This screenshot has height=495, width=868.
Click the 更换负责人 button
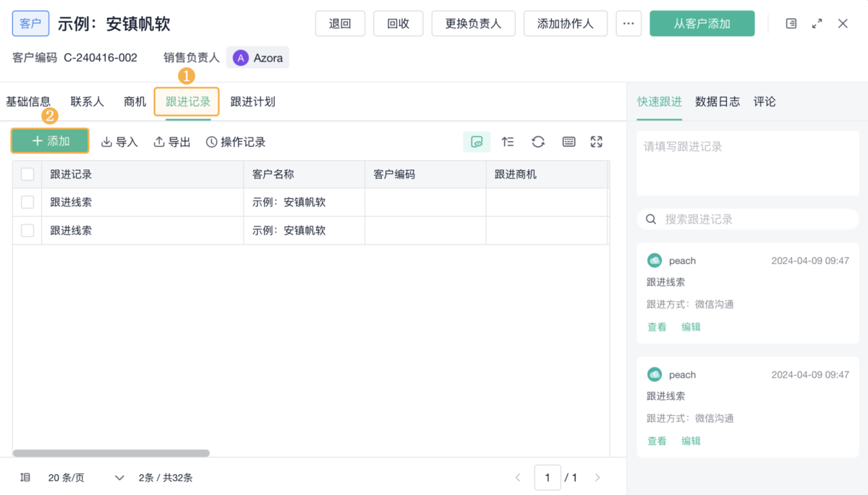pyautogui.click(x=473, y=24)
